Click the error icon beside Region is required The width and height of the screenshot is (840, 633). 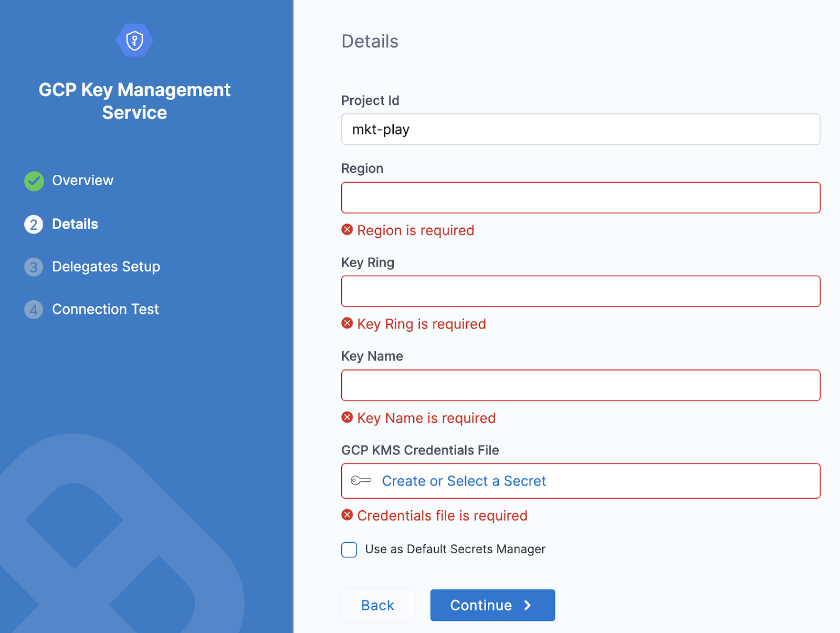coord(346,229)
